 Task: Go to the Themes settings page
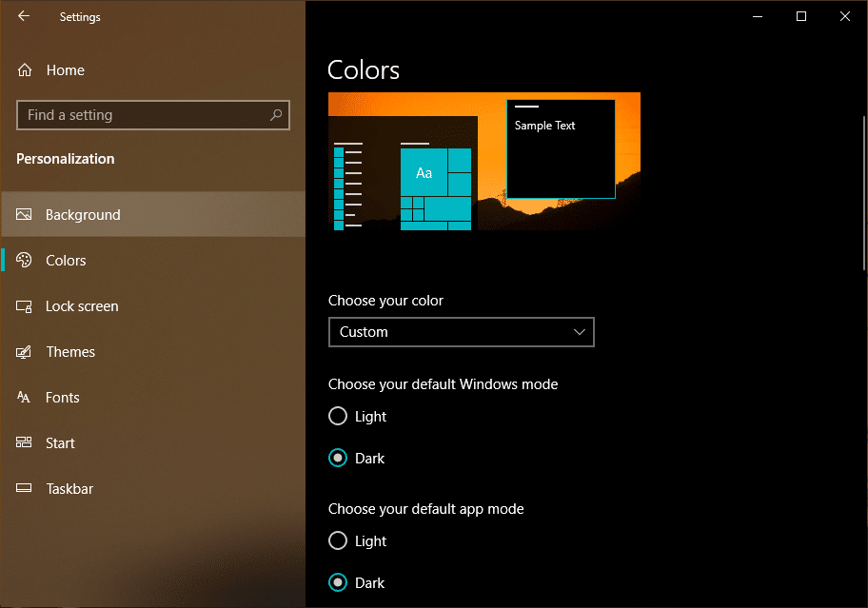70,352
